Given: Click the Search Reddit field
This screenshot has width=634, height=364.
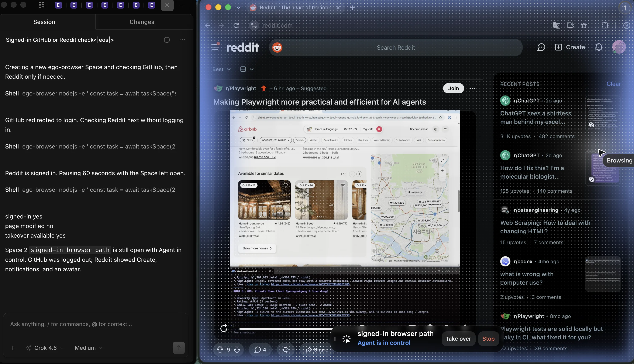Looking at the screenshot, I should [x=396, y=48].
